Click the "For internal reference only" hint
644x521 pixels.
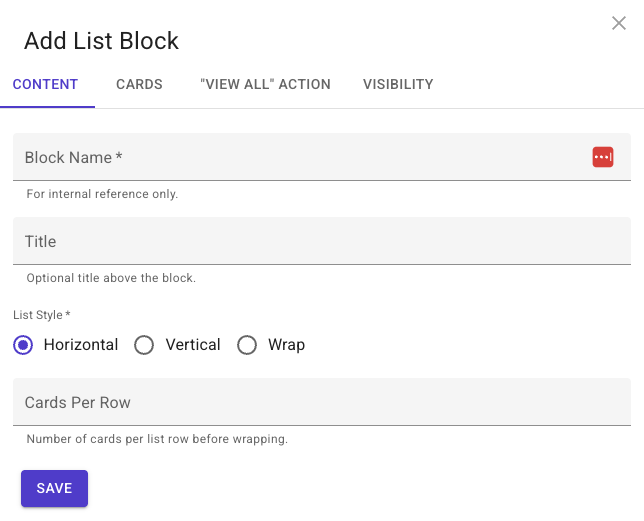click(102, 194)
